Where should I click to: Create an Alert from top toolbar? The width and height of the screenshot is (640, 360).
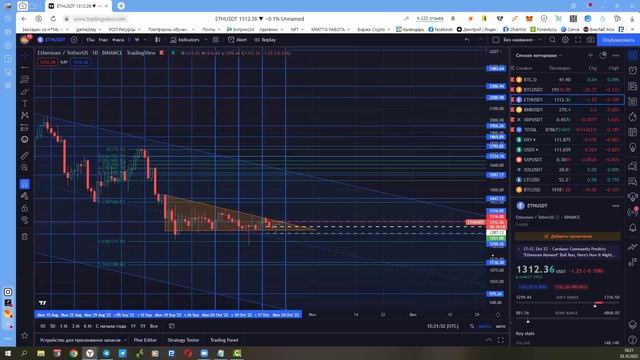point(237,40)
